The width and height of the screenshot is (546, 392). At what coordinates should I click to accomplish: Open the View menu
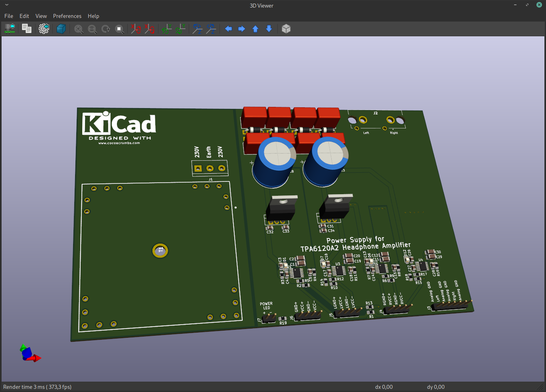(41, 16)
